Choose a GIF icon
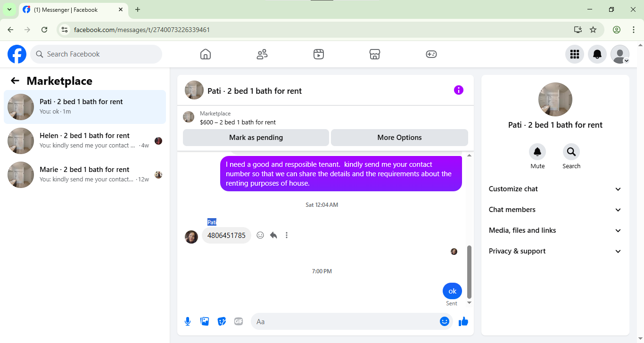This screenshot has width=644, height=343. tap(239, 321)
